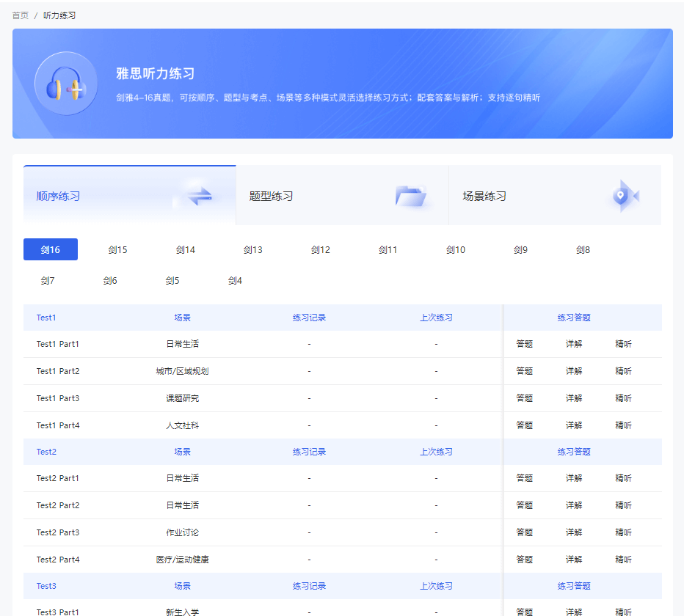Click the headphone icon in the banner
Viewport: 684px width, 616px height.
tap(66, 84)
